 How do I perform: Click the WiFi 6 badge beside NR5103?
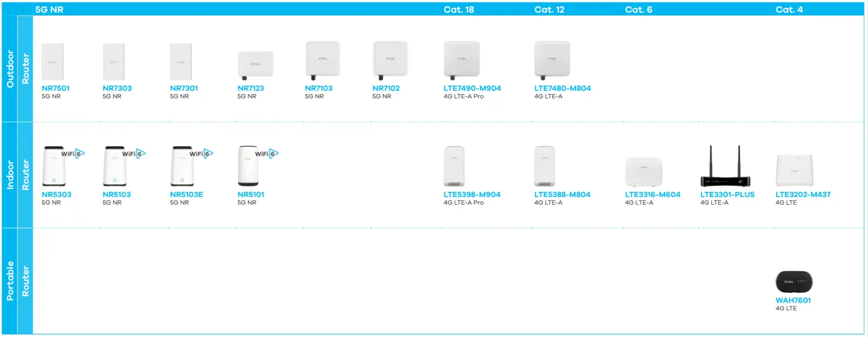(133, 154)
